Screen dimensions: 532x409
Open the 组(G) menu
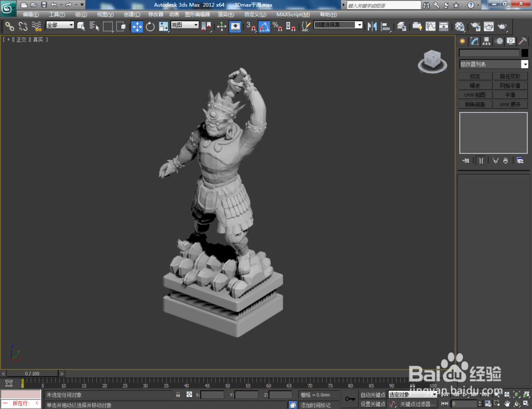pos(81,14)
